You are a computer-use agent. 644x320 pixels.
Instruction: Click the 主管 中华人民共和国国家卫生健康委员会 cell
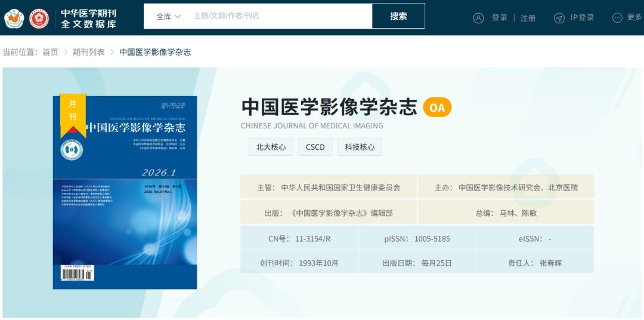tap(329, 187)
